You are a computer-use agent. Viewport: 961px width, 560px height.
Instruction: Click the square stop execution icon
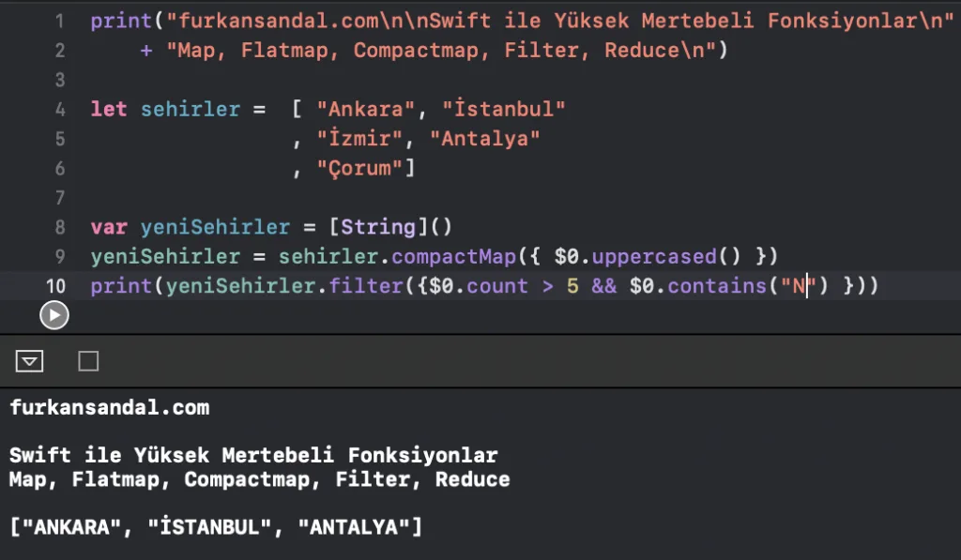coord(88,361)
